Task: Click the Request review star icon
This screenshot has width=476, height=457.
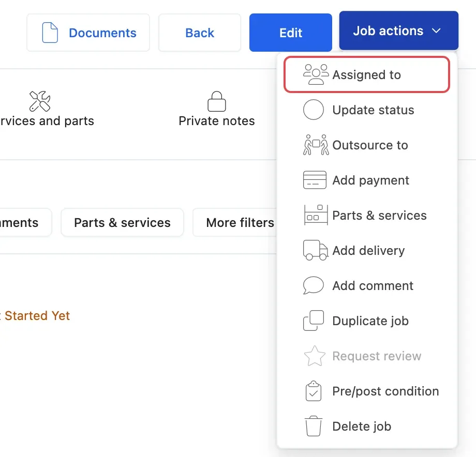Action: tap(315, 356)
